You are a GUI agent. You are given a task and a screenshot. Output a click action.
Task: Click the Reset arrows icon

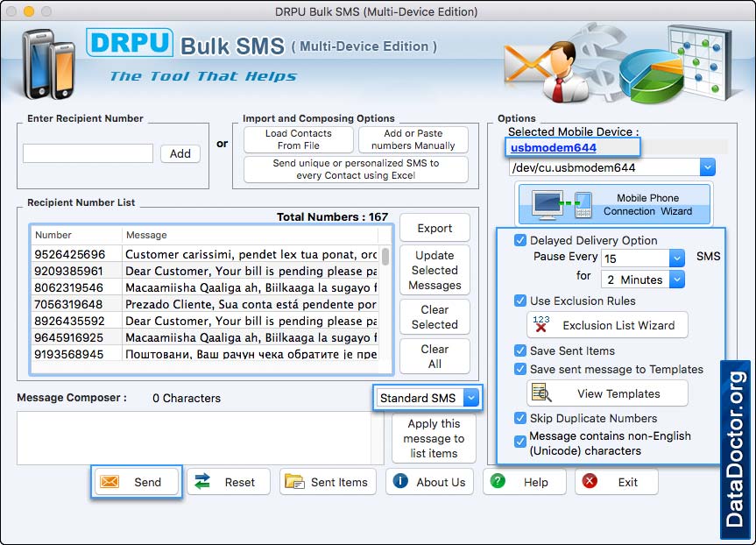(x=202, y=481)
